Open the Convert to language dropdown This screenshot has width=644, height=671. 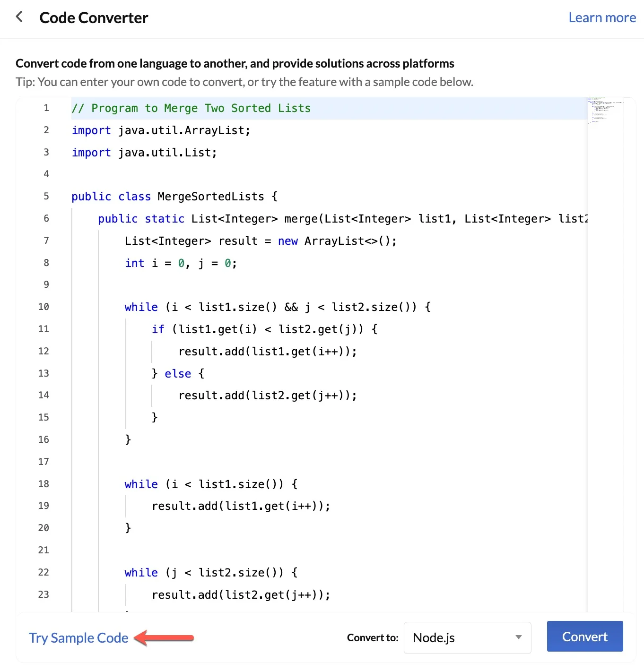pos(467,638)
